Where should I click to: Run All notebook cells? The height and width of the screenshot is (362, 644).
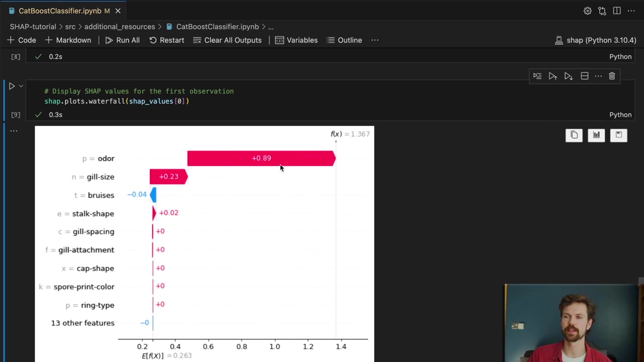122,40
